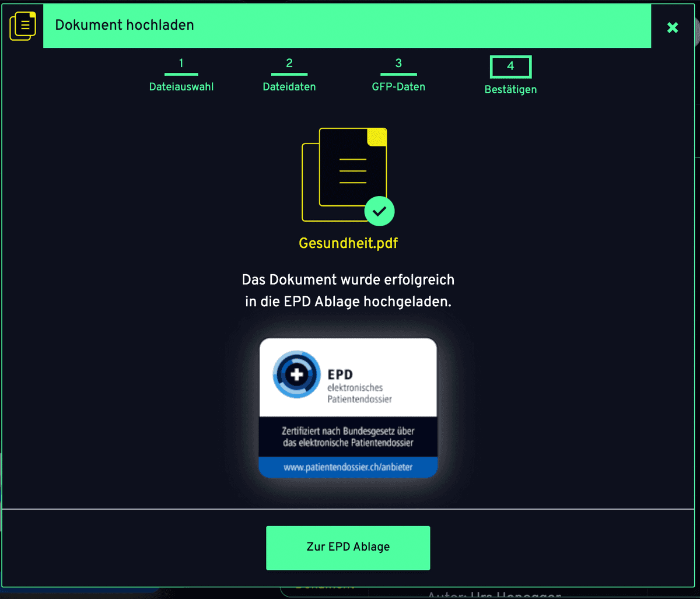The image size is (700, 599).
Task: Select the green checkmark on the uploaded document
Action: coord(379,211)
